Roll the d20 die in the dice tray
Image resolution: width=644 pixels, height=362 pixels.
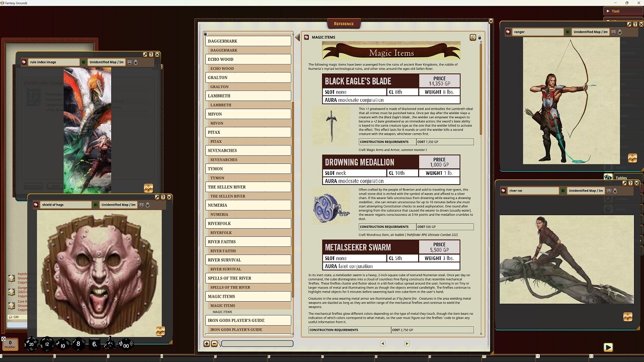[x=31, y=344]
